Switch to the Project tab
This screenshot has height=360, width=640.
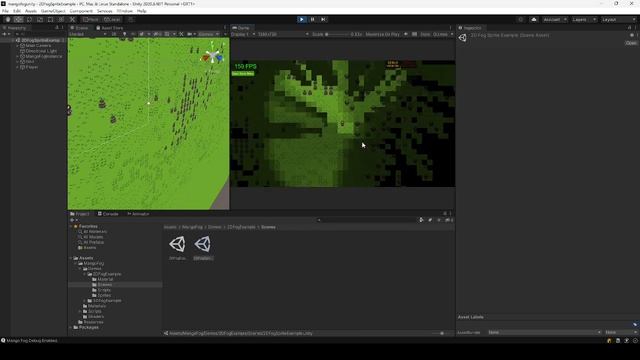tap(80, 214)
